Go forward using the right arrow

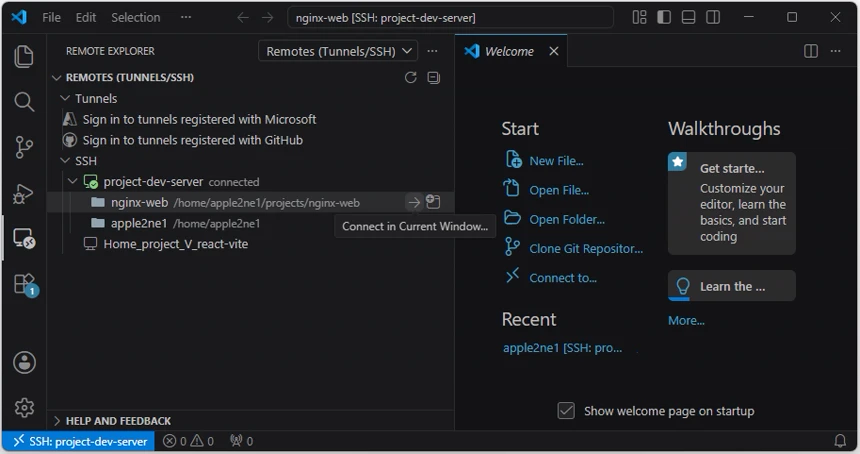point(267,18)
